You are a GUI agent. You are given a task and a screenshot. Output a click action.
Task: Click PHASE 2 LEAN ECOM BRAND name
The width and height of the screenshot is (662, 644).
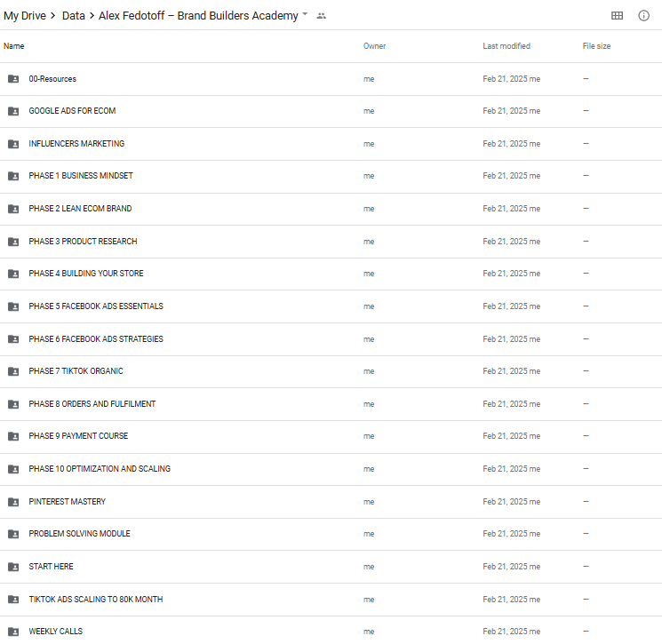pos(80,209)
